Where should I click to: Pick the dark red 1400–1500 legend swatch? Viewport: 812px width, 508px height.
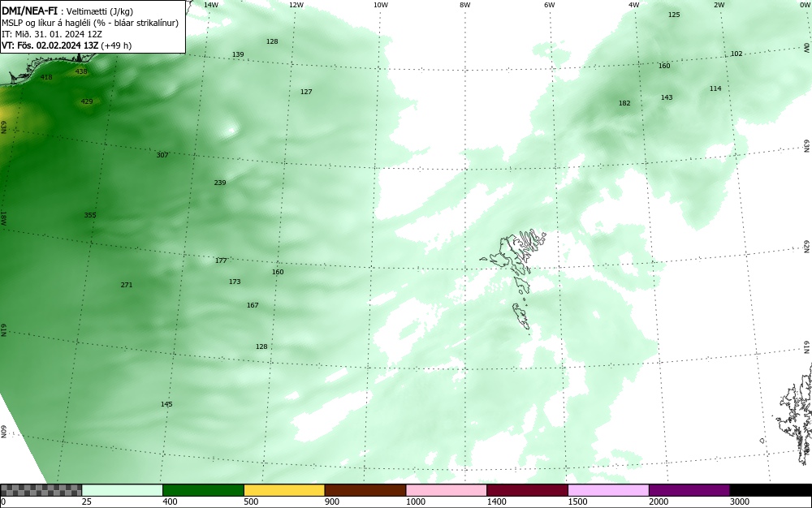click(x=527, y=490)
